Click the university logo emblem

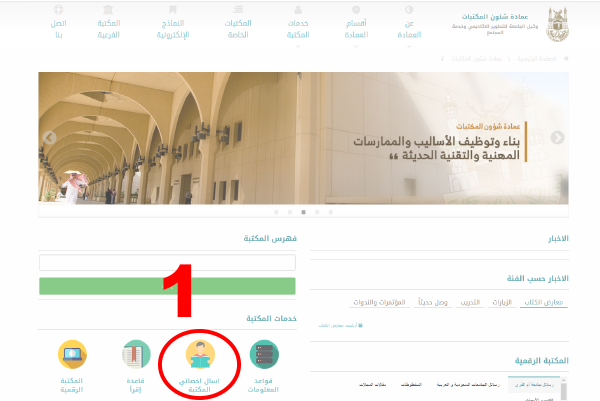point(558,24)
